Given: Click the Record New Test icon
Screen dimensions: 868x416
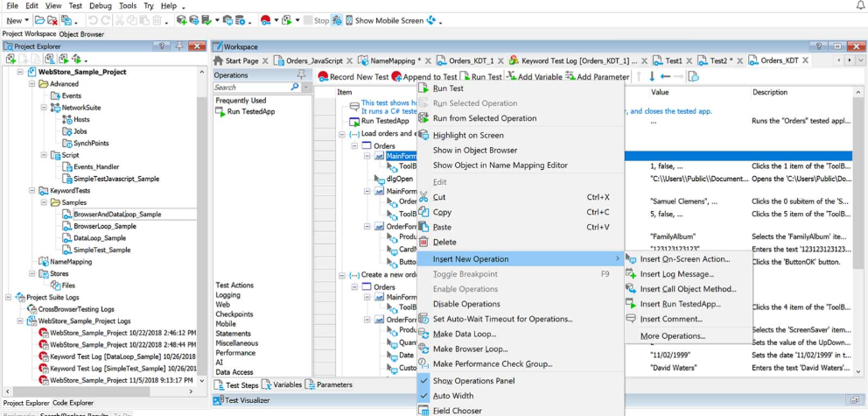Looking at the screenshot, I should (323, 77).
